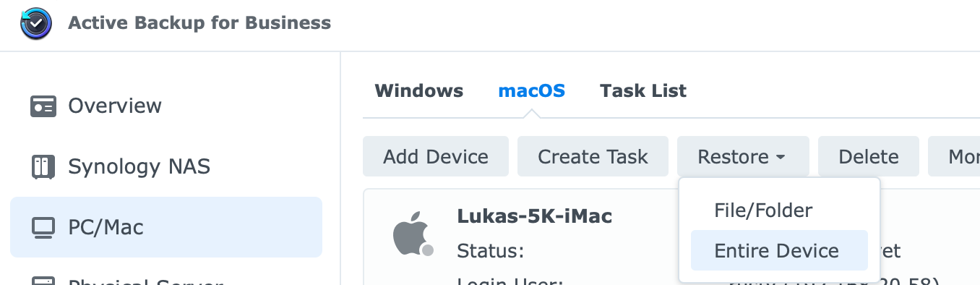Open the partially visible More button
This screenshot has height=285, width=980.
point(954,156)
